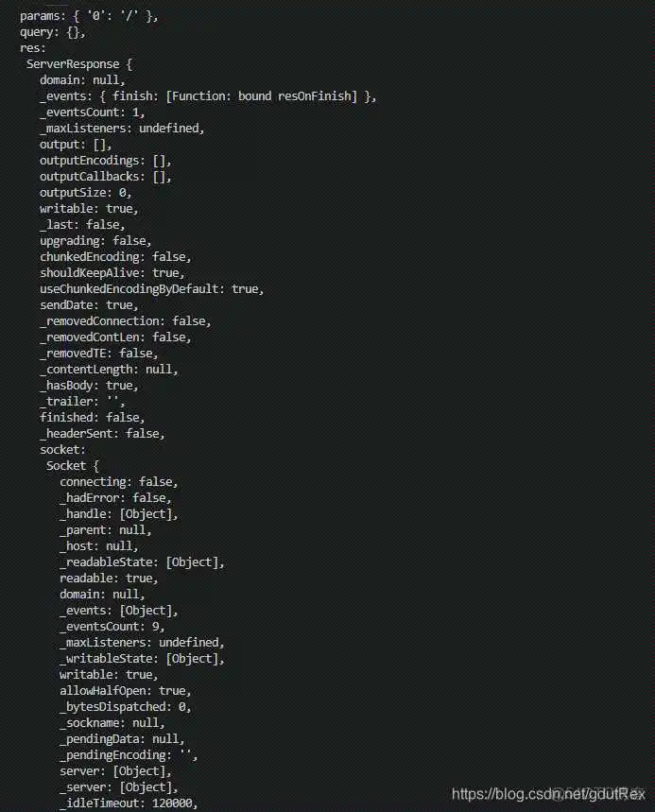This screenshot has height=812, width=655.
Task: Click the 'outputEncodings: []' line
Action: [x=105, y=161]
